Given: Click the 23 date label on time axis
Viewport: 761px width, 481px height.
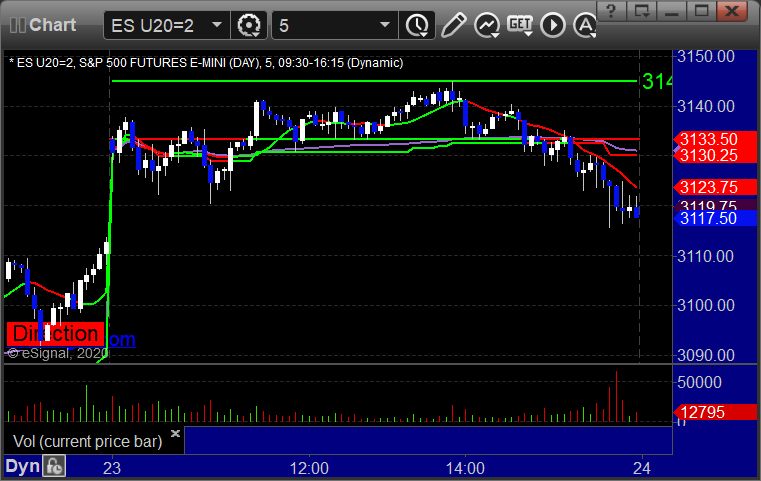Looking at the screenshot, I should tap(112, 468).
